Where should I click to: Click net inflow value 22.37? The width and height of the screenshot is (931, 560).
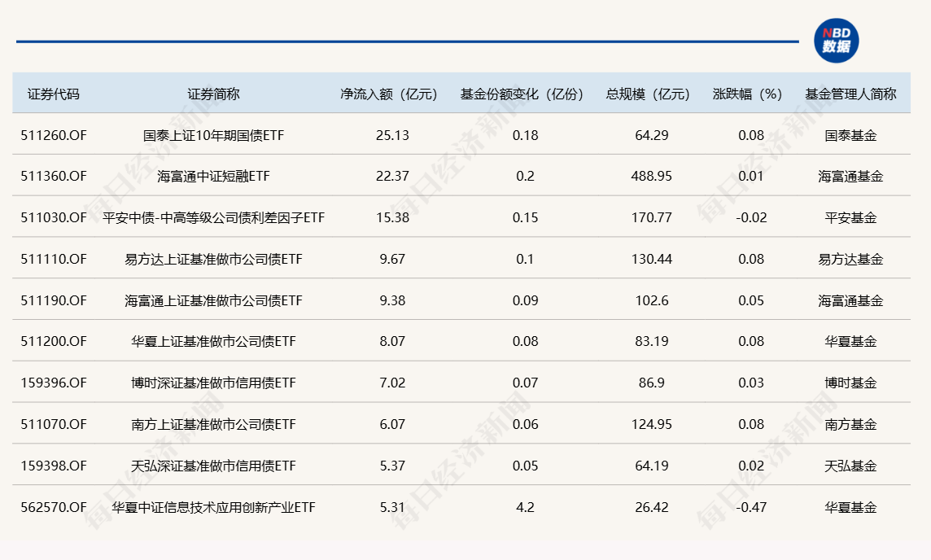point(392,177)
